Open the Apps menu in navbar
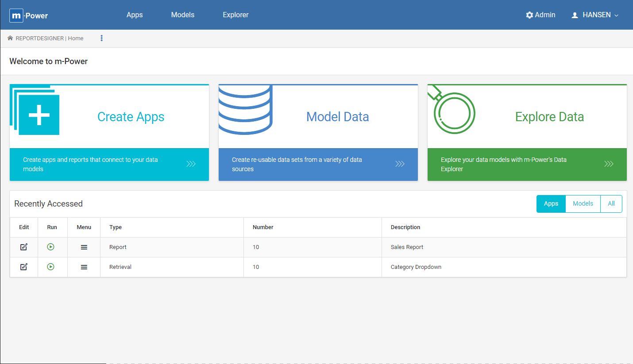Viewport: 633px width, 364px height. (135, 15)
